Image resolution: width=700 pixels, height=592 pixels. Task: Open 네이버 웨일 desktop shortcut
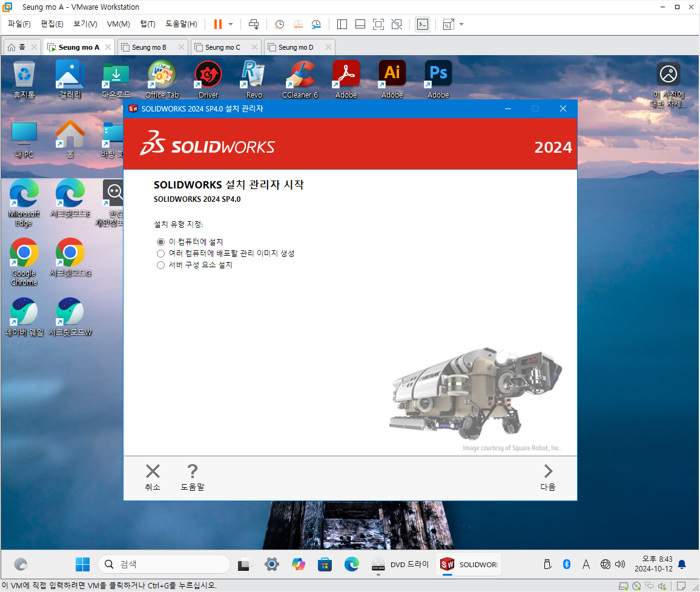click(x=24, y=318)
